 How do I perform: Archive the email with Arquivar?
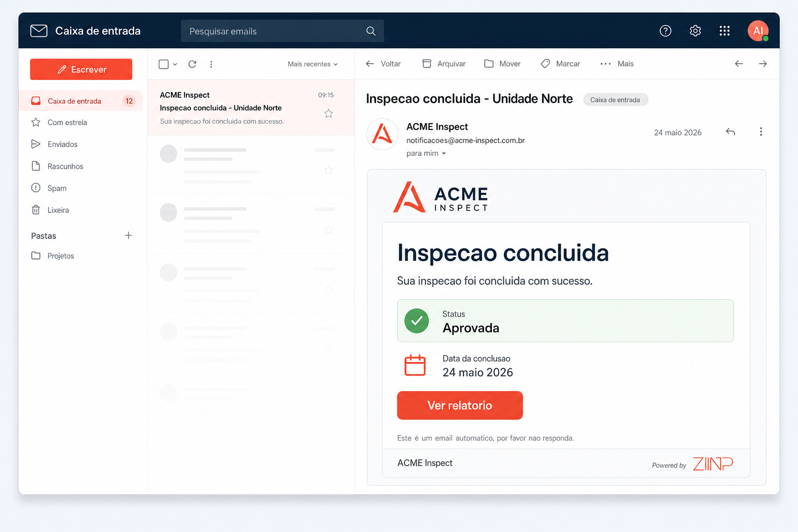click(444, 64)
